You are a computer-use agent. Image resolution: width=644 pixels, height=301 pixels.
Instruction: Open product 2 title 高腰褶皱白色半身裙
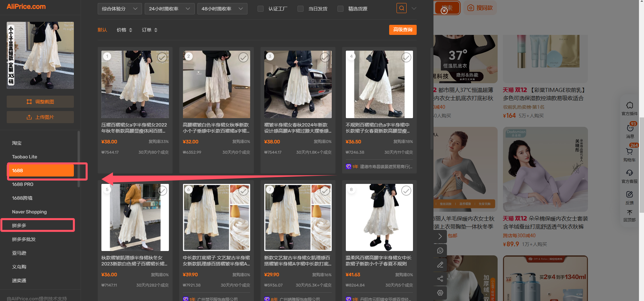[x=216, y=128]
